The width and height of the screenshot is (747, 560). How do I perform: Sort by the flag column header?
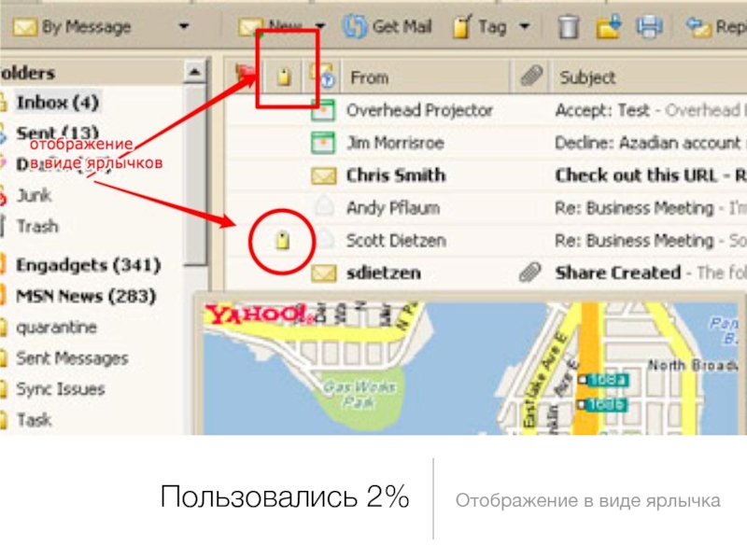[x=247, y=76]
